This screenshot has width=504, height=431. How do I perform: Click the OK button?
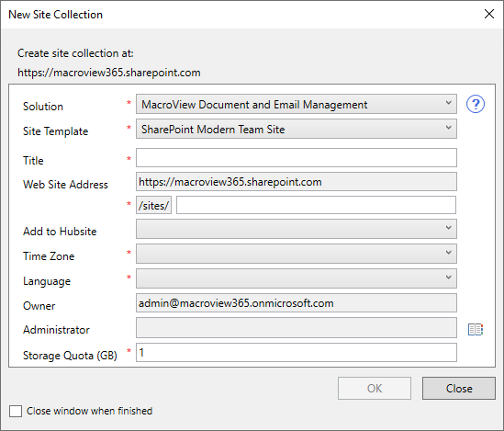[375, 388]
